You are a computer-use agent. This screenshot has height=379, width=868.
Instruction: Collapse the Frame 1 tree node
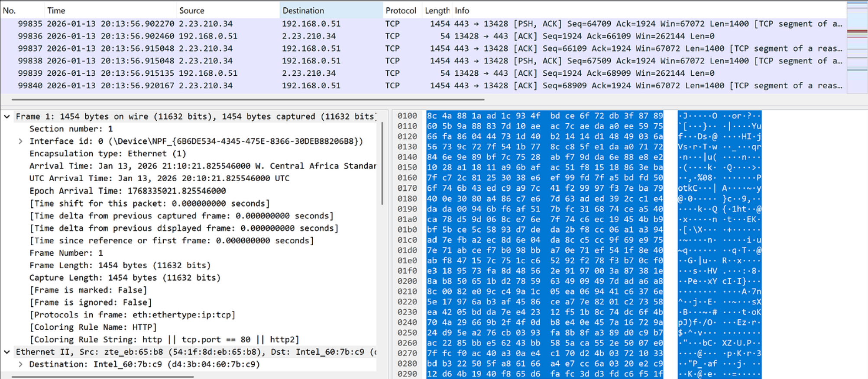[x=7, y=116]
